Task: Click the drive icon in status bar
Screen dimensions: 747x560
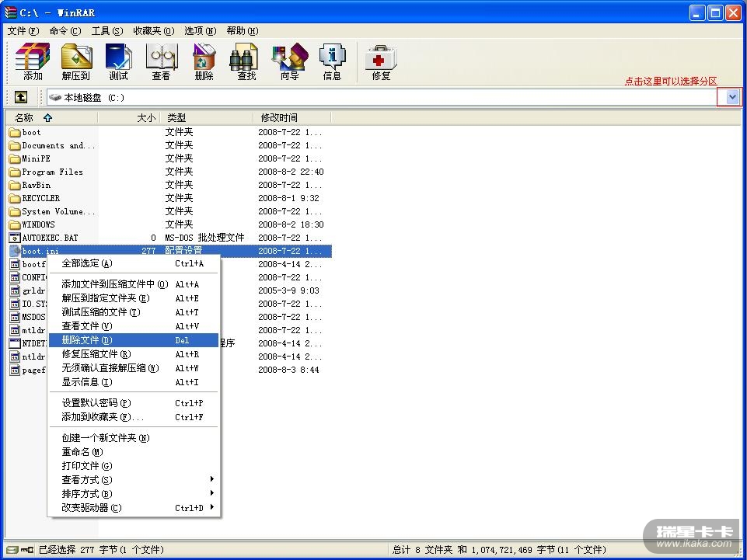Action: [x=12, y=550]
